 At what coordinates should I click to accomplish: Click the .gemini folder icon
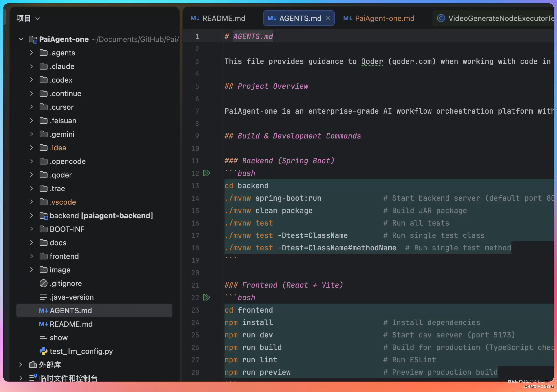click(x=43, y=134)
